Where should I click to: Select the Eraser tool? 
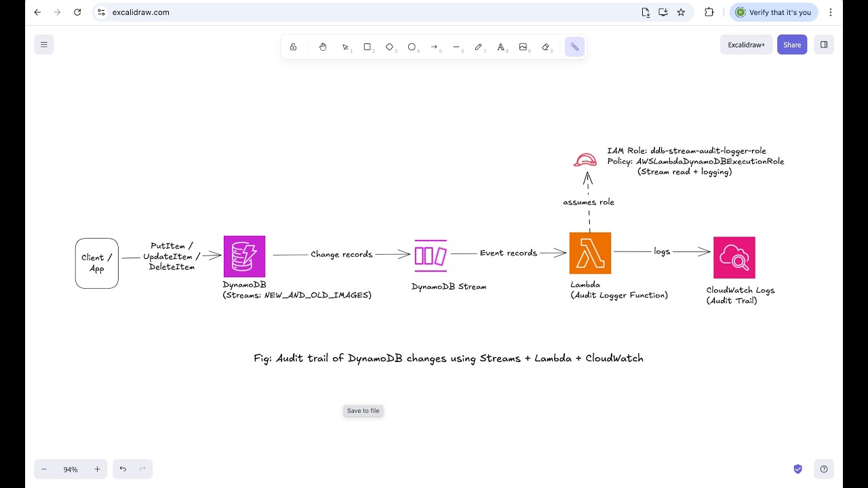pos(546,47)
